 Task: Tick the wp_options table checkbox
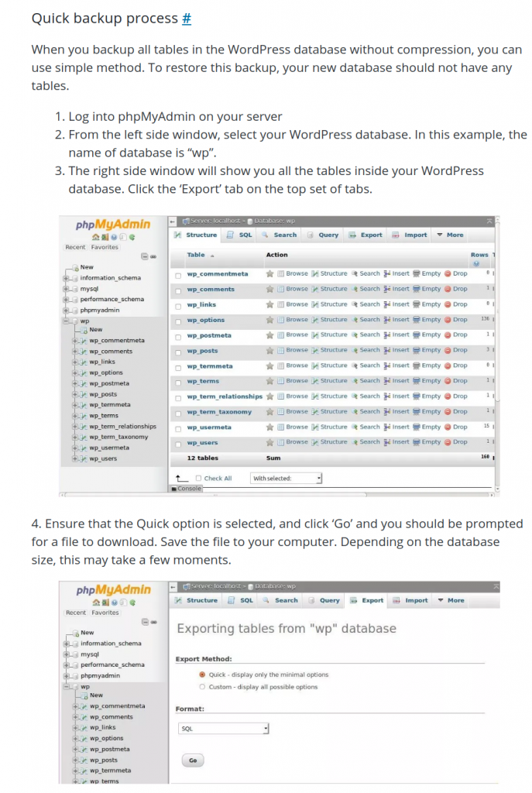[x=178, y=321]
